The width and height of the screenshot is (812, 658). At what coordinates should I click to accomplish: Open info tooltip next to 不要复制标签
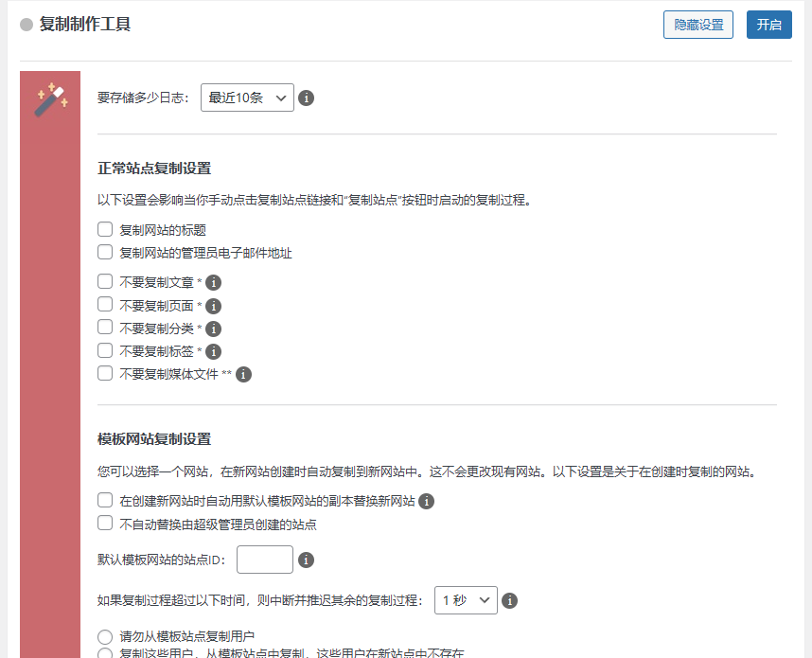(x=213, y=350)
